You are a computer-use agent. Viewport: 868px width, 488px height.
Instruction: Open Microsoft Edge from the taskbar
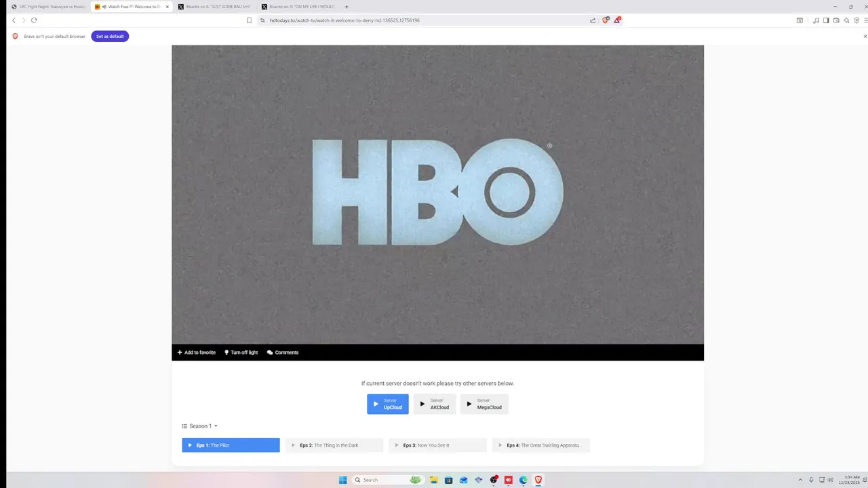(x=524, y=480)
